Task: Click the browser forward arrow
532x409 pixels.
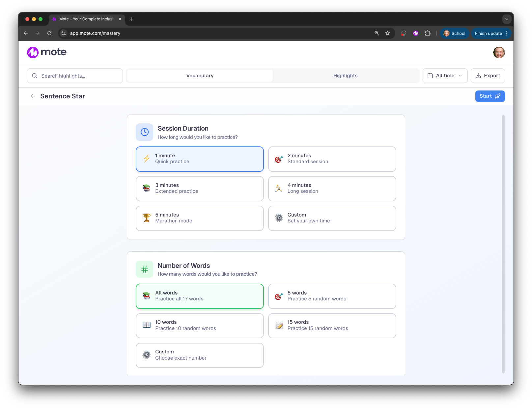Action: [x=38, y=33]
